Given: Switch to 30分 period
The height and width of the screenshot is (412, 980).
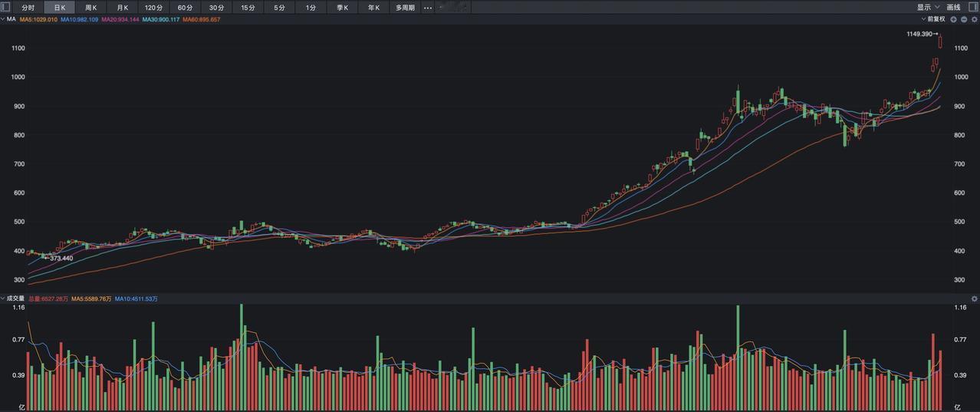Looking at the screenshot, I should (x=217, y=8).
